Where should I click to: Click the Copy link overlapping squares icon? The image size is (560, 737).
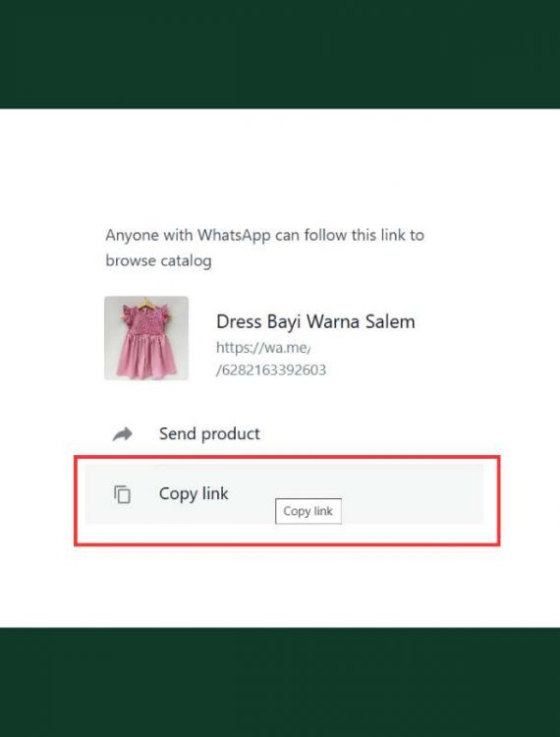point(122,494)
